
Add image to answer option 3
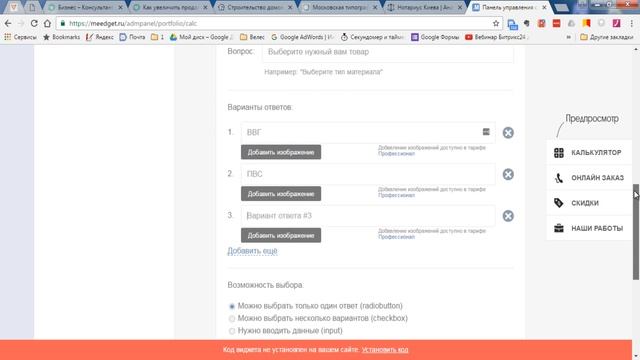[281, 236]
